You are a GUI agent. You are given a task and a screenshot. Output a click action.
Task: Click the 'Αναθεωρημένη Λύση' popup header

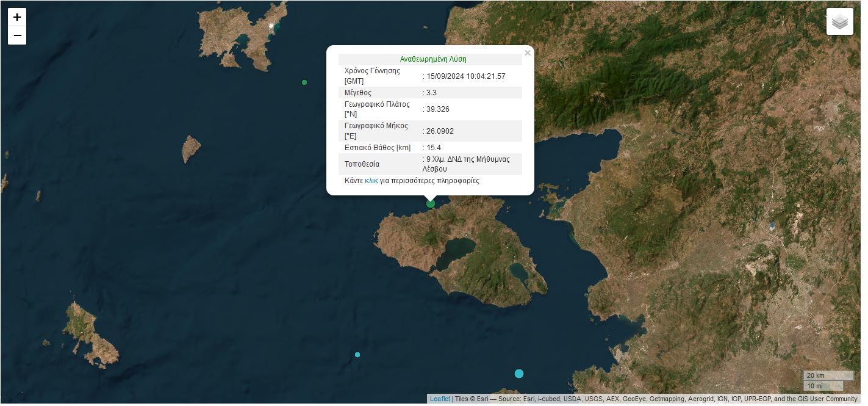pyautogui.click(x=433, y=59)
